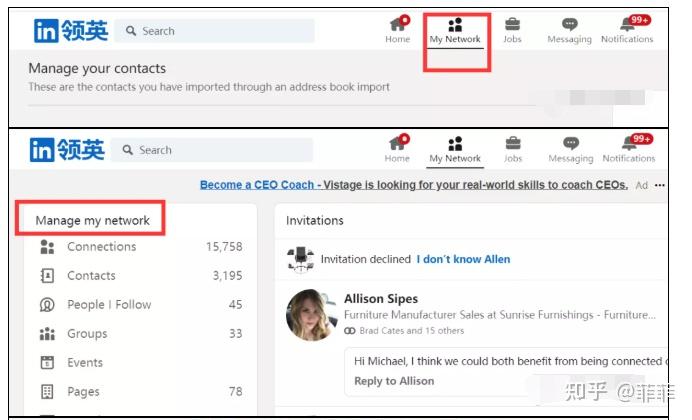
Task: Click the LinkedIn logo in the lower screenshot
Action: coord(67,150)
